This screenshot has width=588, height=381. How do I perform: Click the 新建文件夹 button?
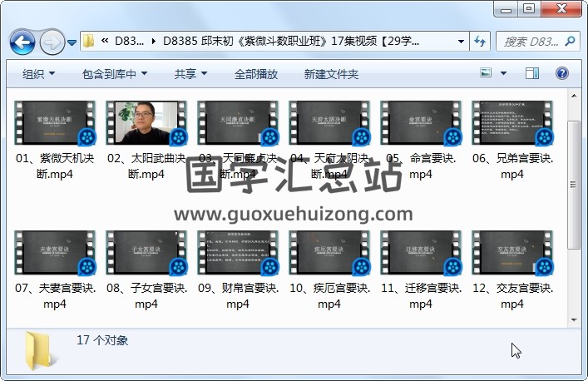tap(331, 74)
